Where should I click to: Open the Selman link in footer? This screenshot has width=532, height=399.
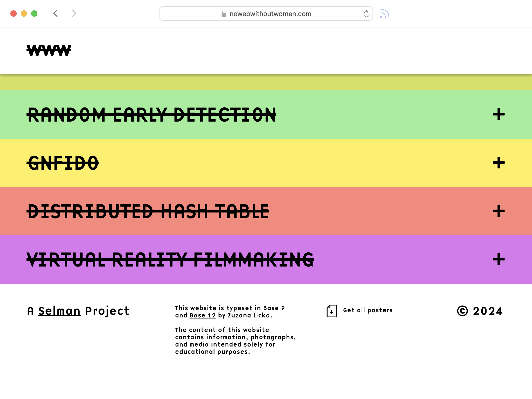click(x=59, y=311)
